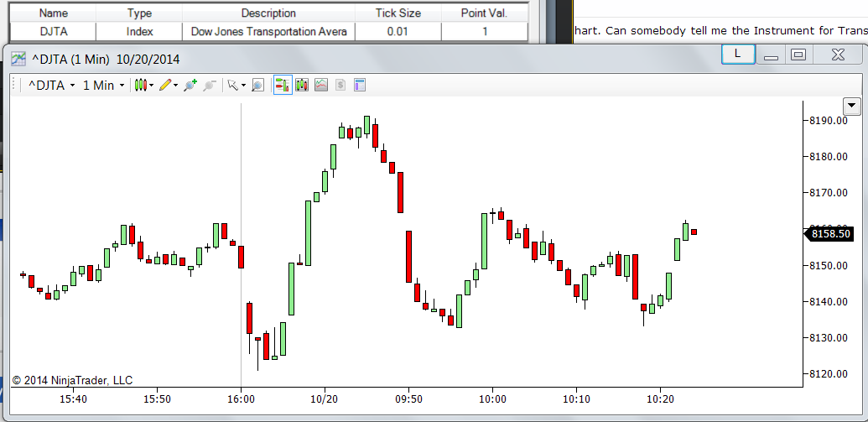Viewport: 868px width, 422px height.
Task: Click the L link button in title bar
Action: click(738, 55)
